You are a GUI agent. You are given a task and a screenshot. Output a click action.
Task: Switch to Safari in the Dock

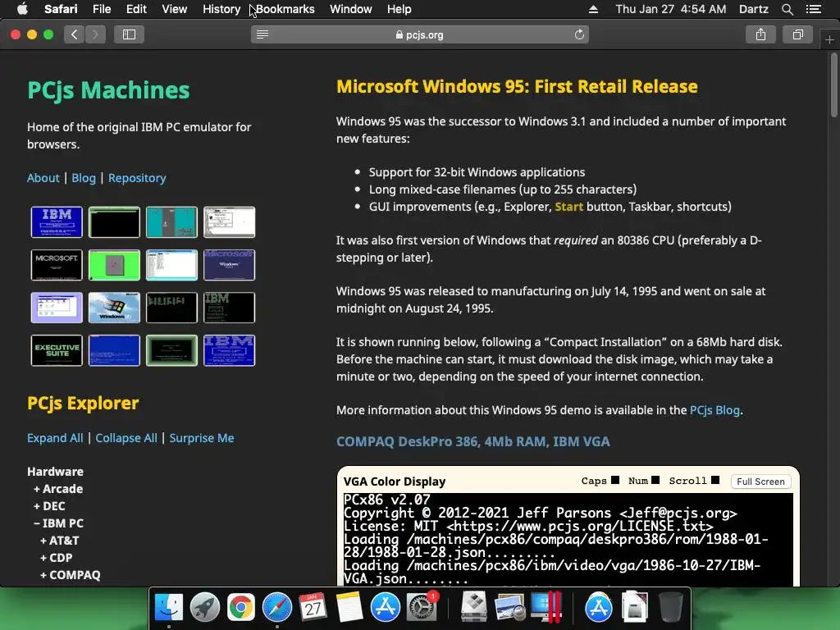click(277, 608)
